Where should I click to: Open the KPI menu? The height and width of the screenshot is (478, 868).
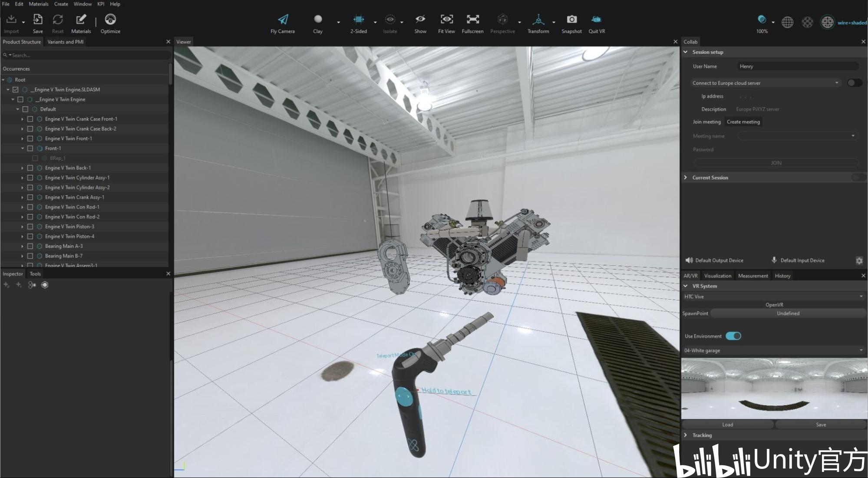click(x=101, y=4)
